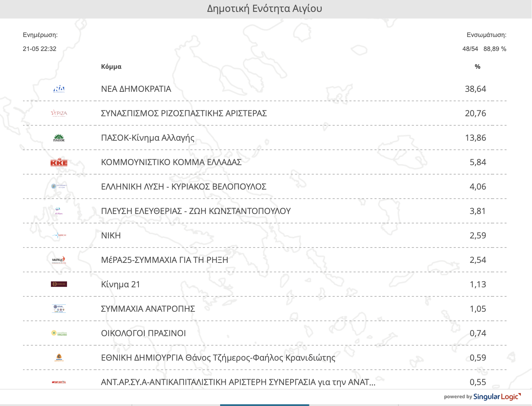Click the 0,74 percentage value
Screen dimensions: 532x406
click(x=478, y=333)
